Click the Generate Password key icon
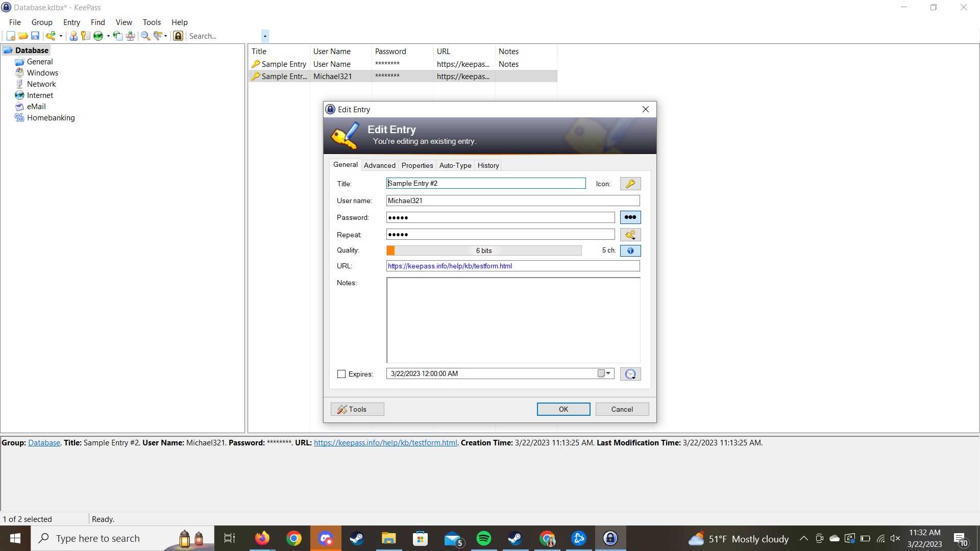This screenshot has width=980, height=551. pos(630,235)
